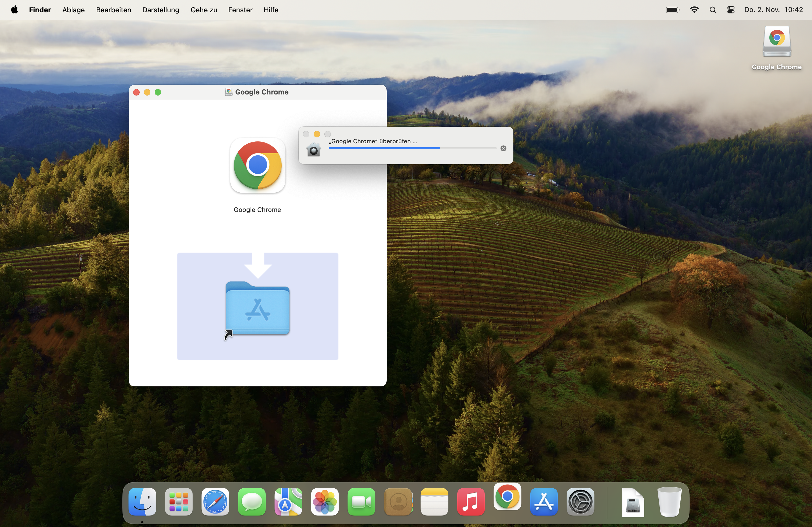Open the Darstellung menu
This screenshot has height=527, width=812.
pyautogui.click(x=161, y=10)
